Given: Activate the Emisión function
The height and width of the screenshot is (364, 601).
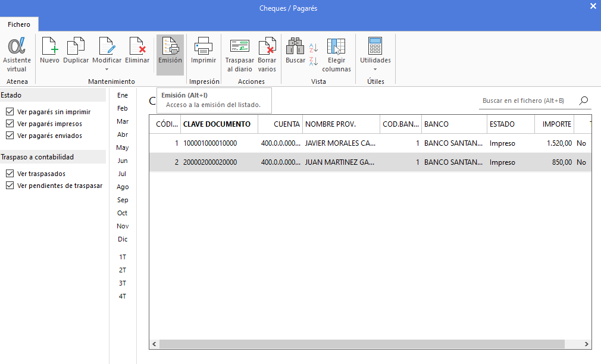Looking at the screenshot, I should [x=170, y=51].
